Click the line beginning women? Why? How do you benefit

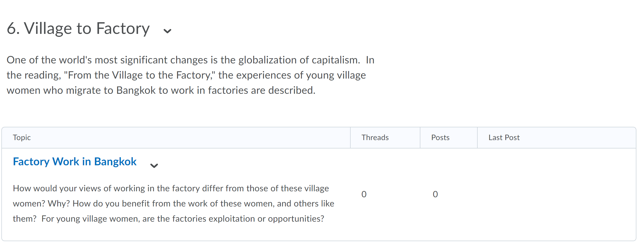pyautogui.click(x=174, y=203)
